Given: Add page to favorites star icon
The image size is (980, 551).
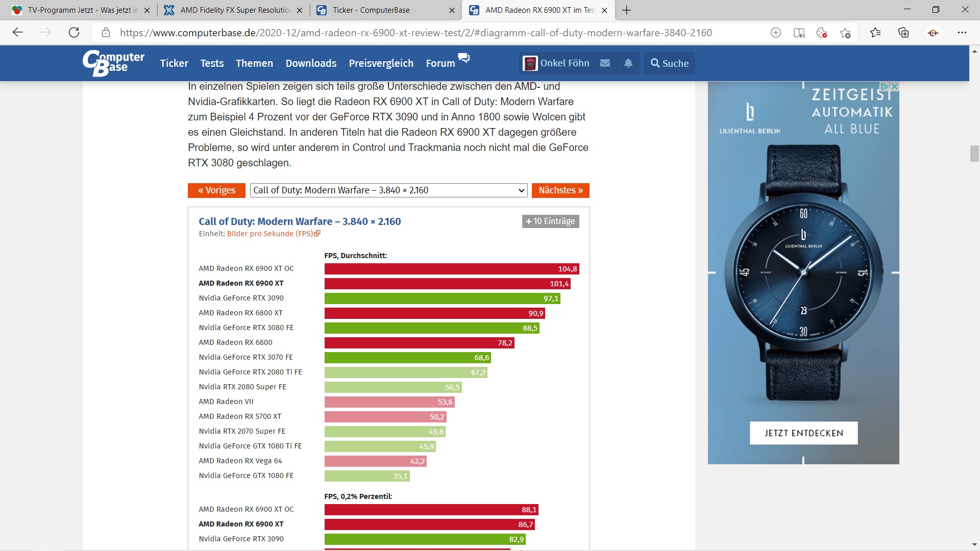Looking at the screenshot, I should pyautogui.click(x=845, y=33).
